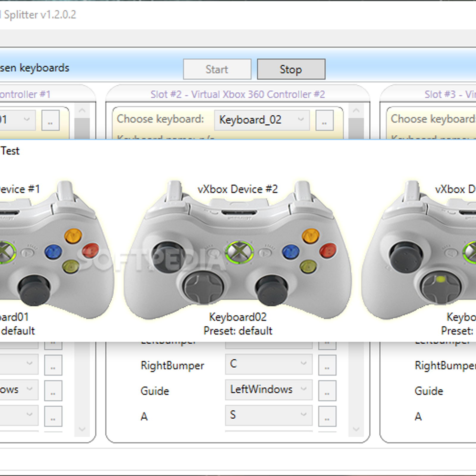Click '..' button in Slot #2 A row
Screen dimensions: 476x476
327,416
